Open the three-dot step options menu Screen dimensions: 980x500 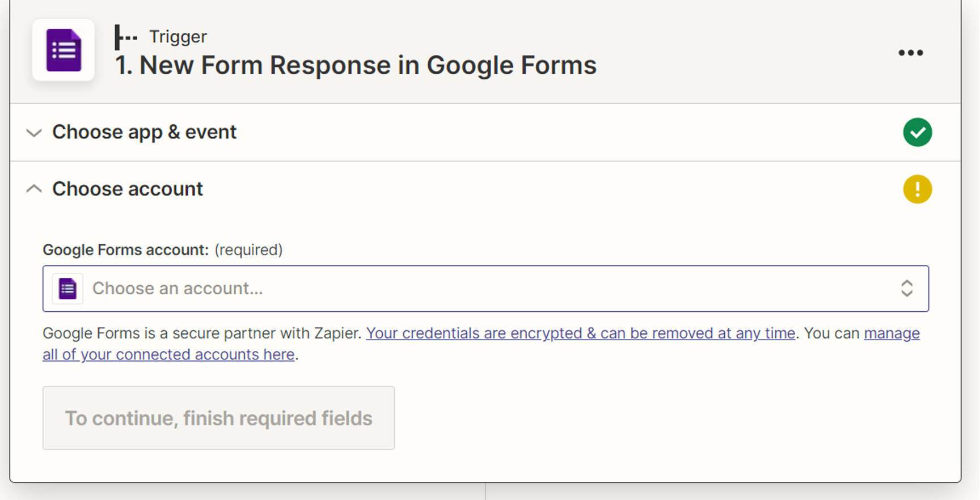(911, 53)
